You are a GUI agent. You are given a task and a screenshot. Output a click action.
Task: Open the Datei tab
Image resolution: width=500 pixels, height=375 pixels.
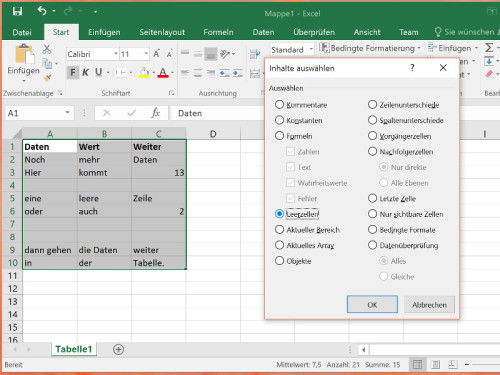click(22, 32)
